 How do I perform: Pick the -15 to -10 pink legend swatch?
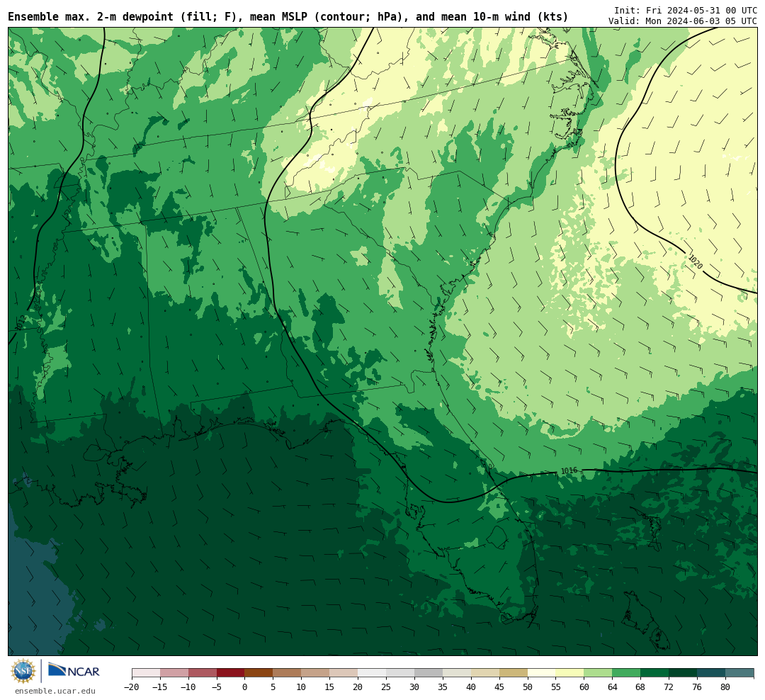point(174,673)
